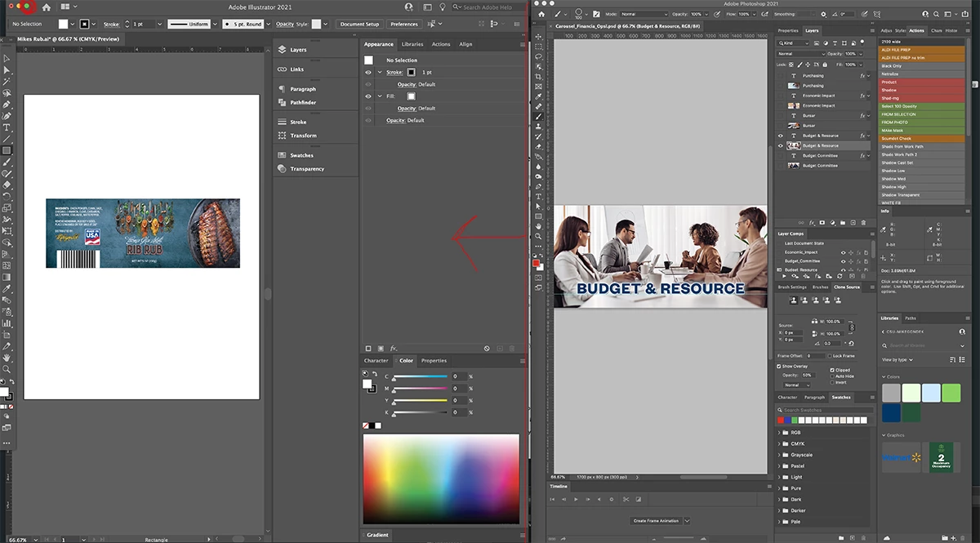This screenshot has width=980, height=543.
Task: Enable the Lock Frame checkbox
Action: 831,356
